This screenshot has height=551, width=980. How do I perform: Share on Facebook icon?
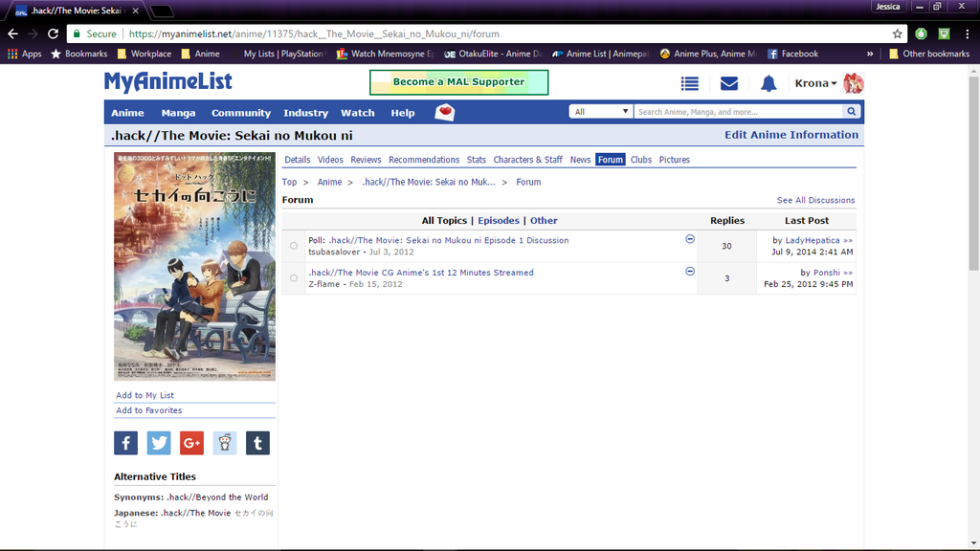(125, 443)
